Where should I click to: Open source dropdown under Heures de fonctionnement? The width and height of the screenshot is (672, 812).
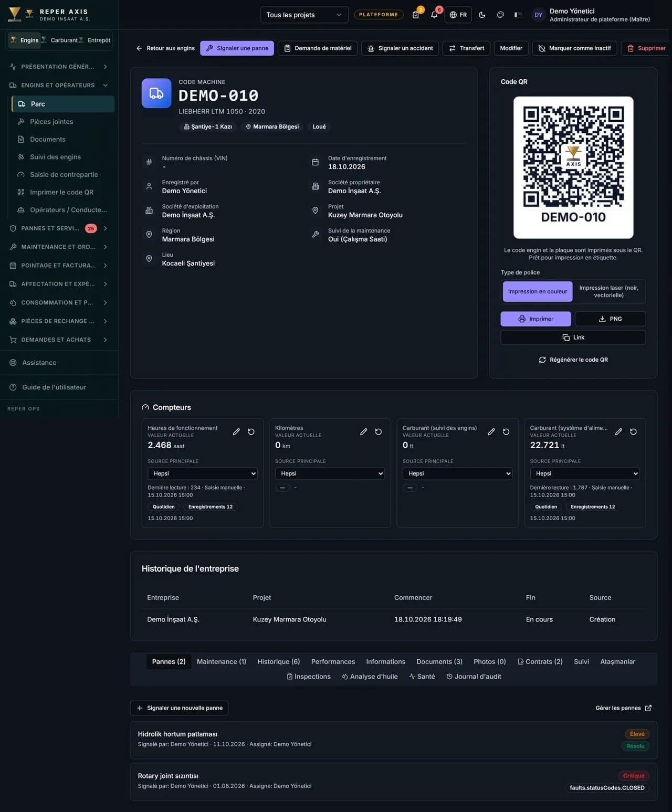coord(202,473)
